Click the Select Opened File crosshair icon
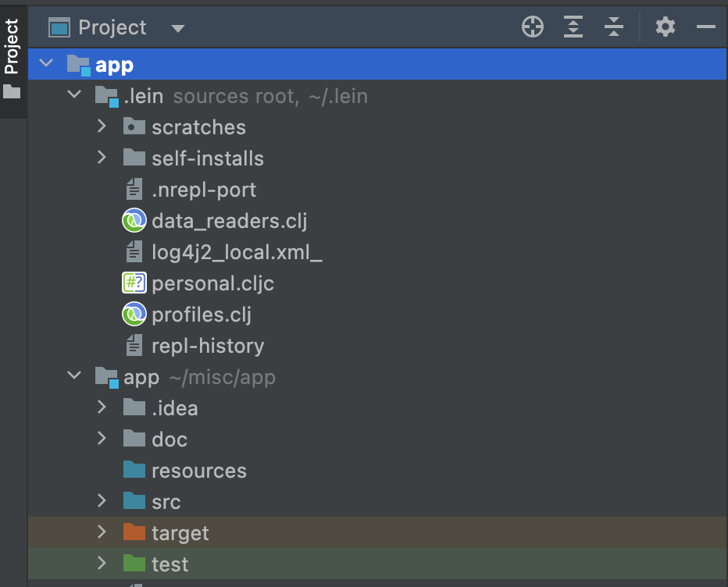The width and height of the screenshot is (728, 587). coord(532,27)
